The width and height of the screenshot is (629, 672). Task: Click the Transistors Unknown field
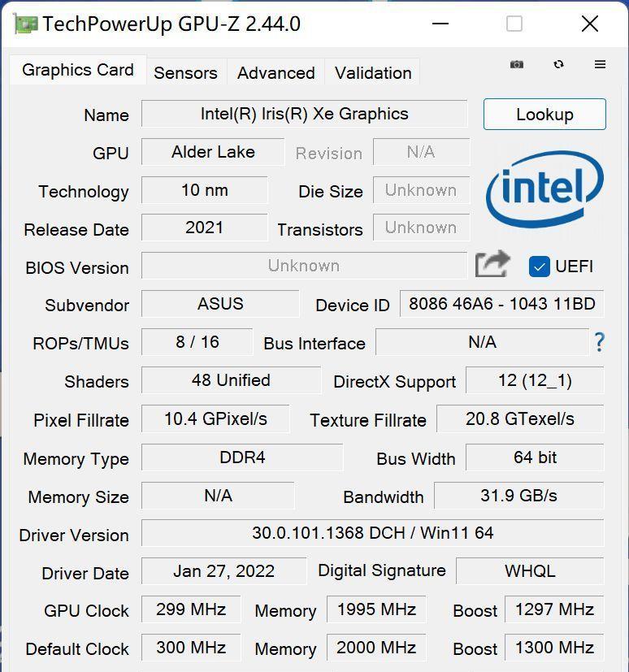421,228
